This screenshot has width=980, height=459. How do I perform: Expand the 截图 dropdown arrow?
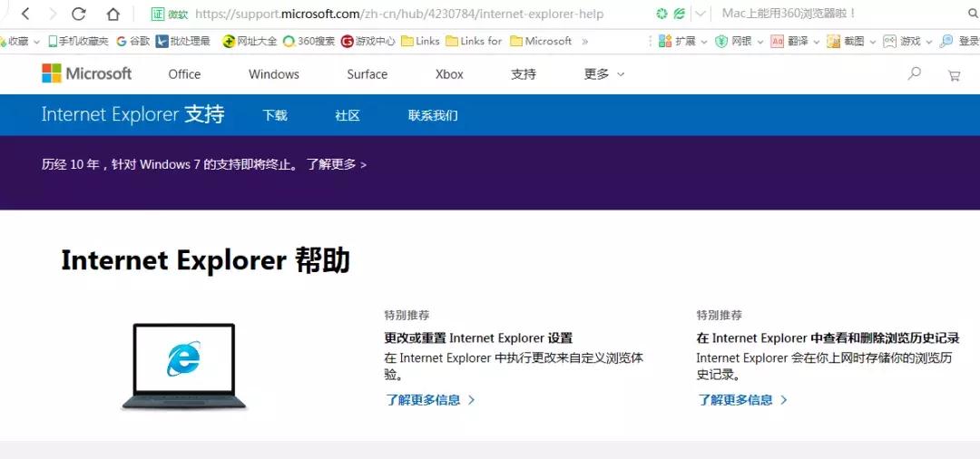873,42
